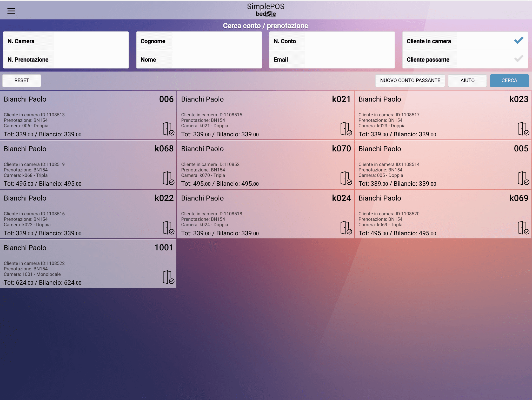Uncheck the Cliente in camera checkmark

518,41
